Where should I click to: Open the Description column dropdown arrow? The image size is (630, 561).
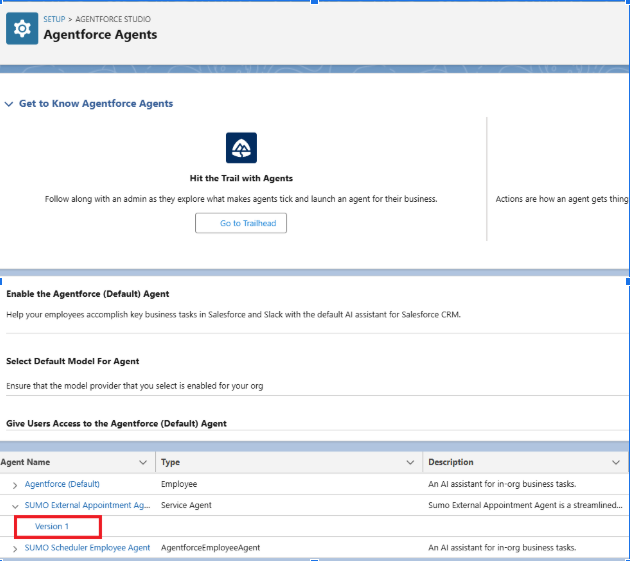coord(616,463)
